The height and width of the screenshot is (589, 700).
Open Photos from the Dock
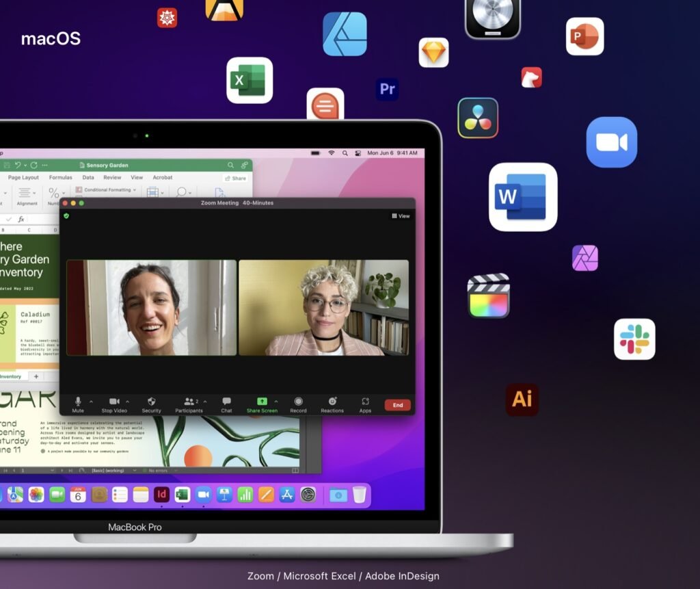point(36,495)
